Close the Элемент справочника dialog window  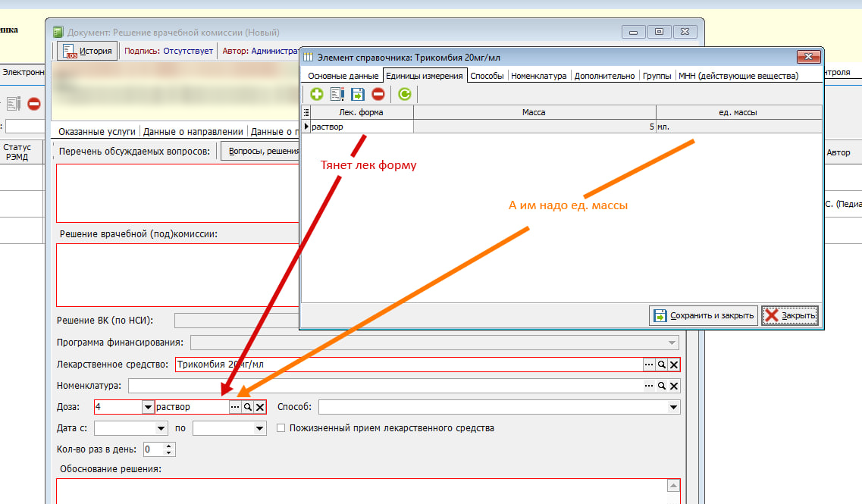[809, 57]
